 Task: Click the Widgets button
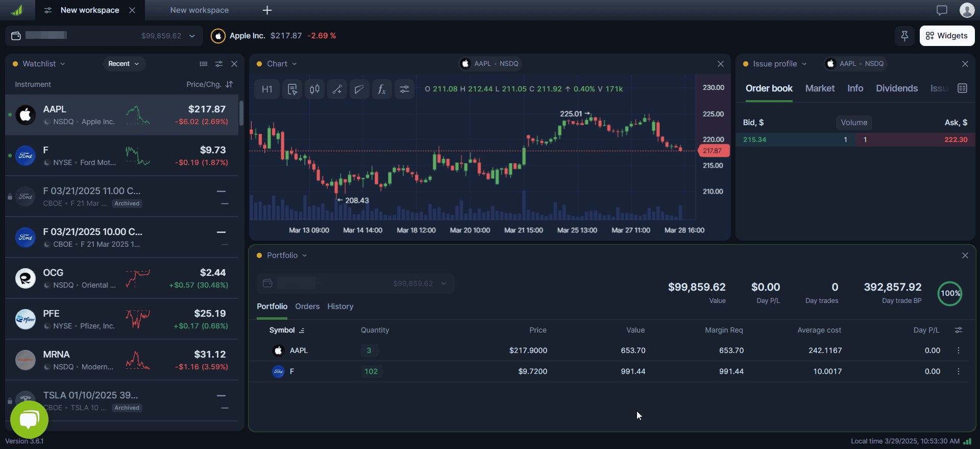tap(947, 36)
